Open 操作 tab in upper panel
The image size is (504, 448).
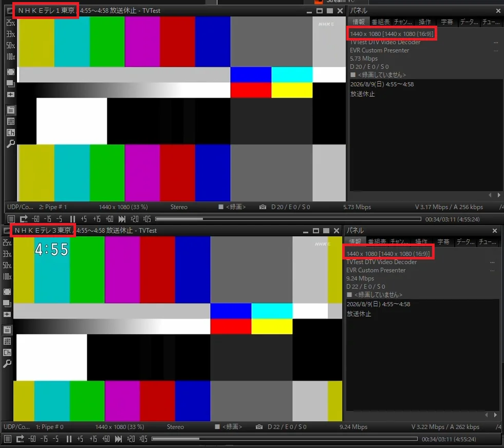[x=424, y=22]
